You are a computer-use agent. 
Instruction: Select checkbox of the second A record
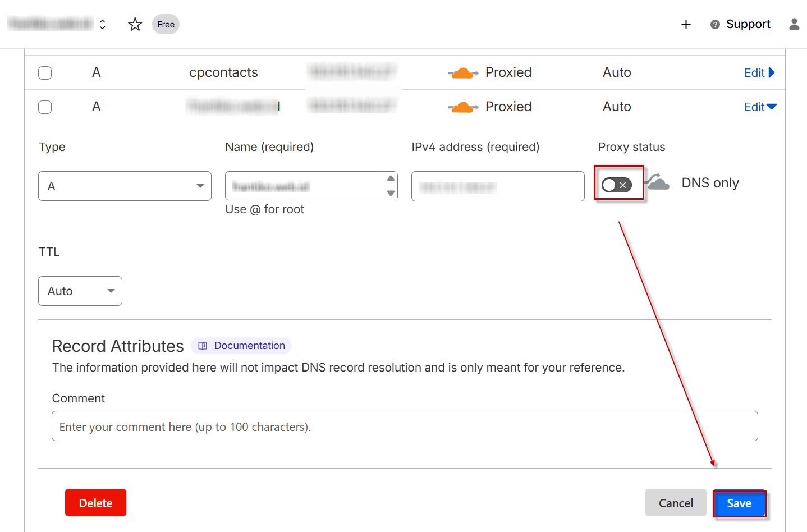coord(45,107)
